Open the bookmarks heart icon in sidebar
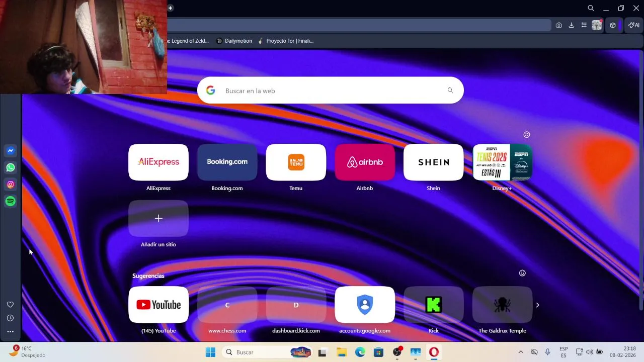 (10, 305)
